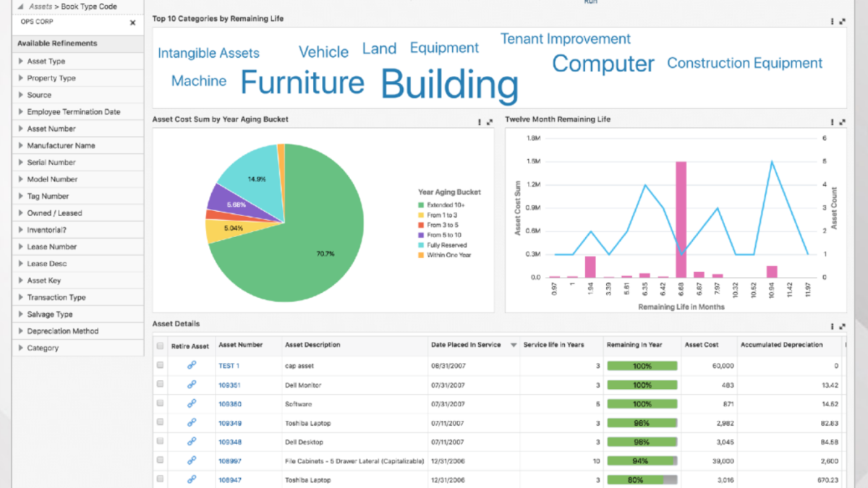Sort table by Asset Description column header
The width and height of the screenshot is (868, 488).
(312, 346)
